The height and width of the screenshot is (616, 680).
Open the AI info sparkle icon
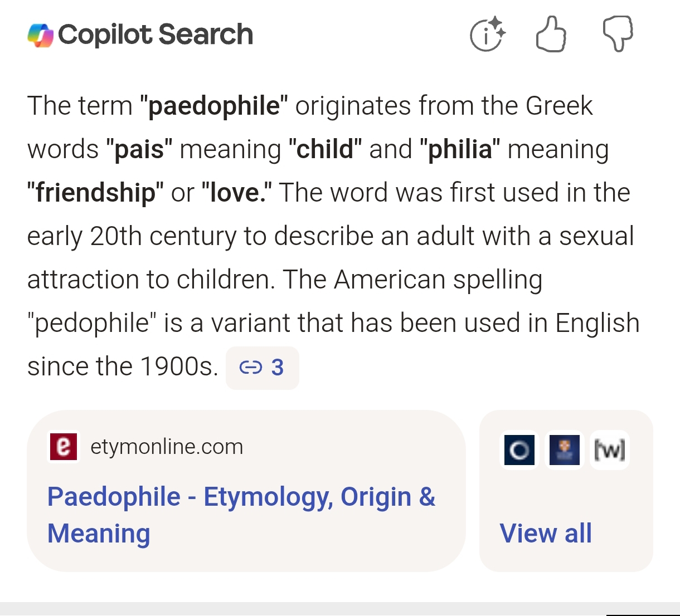pyautogui.click(x=488, y=35)
